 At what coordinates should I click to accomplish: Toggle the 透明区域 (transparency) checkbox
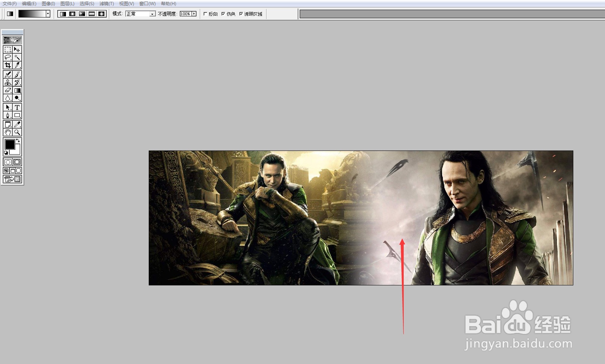[241, 14]
